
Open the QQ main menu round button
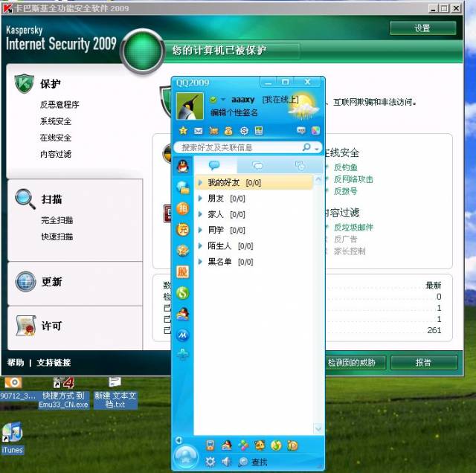tap(187, 458)
